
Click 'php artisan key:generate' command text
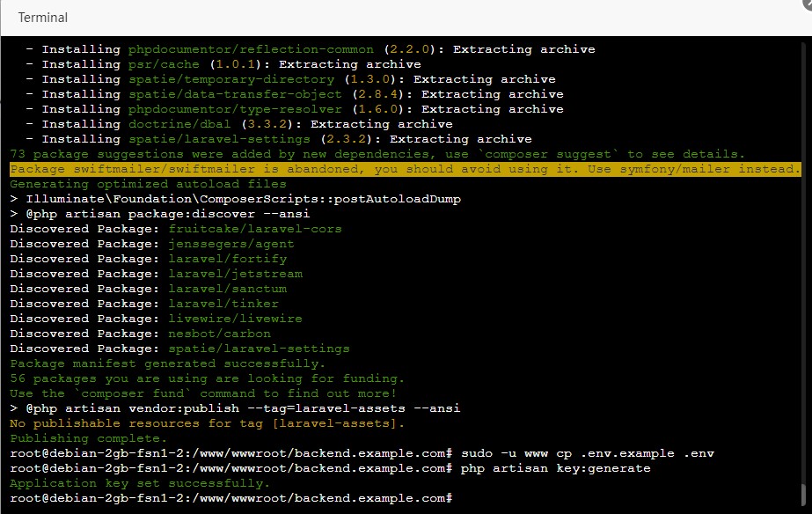[x=555, y=468]
